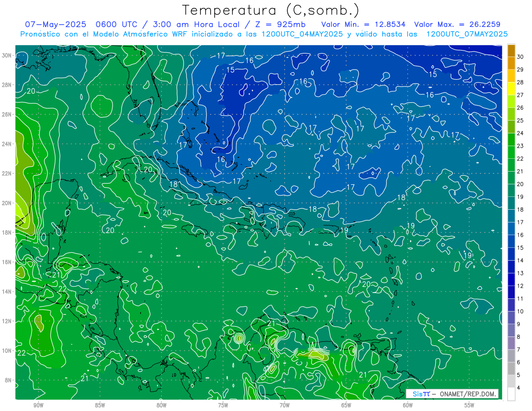The height and width of the screenshot is (411, 532).
Task: Click latitude axis label "22N"
Action: coord(8,173)
